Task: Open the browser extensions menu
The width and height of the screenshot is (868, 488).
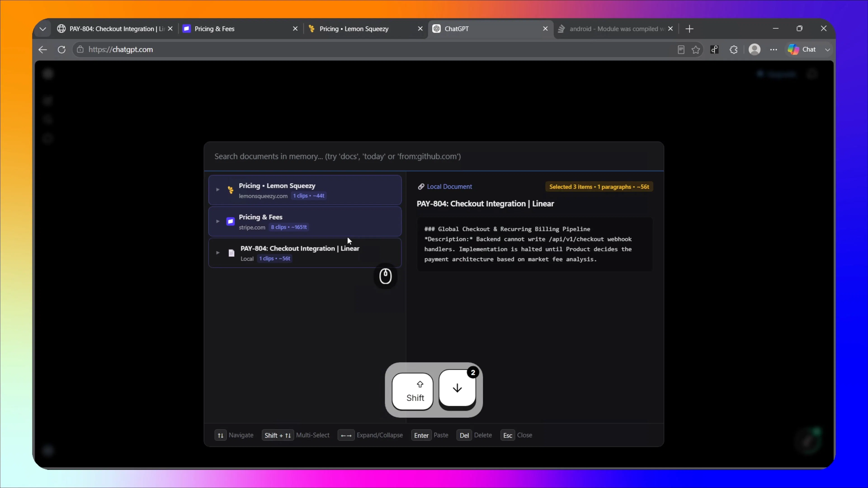Action: (734, 49)
